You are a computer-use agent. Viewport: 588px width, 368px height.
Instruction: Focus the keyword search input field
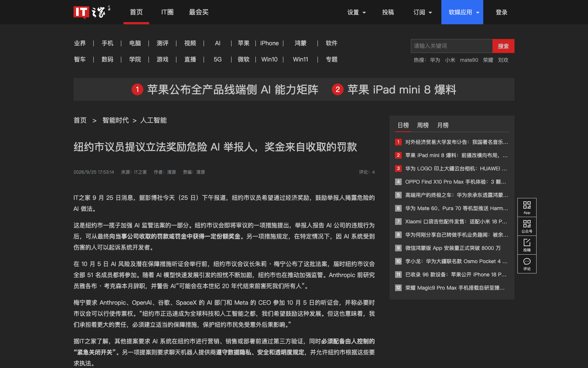tap(452, 46)
